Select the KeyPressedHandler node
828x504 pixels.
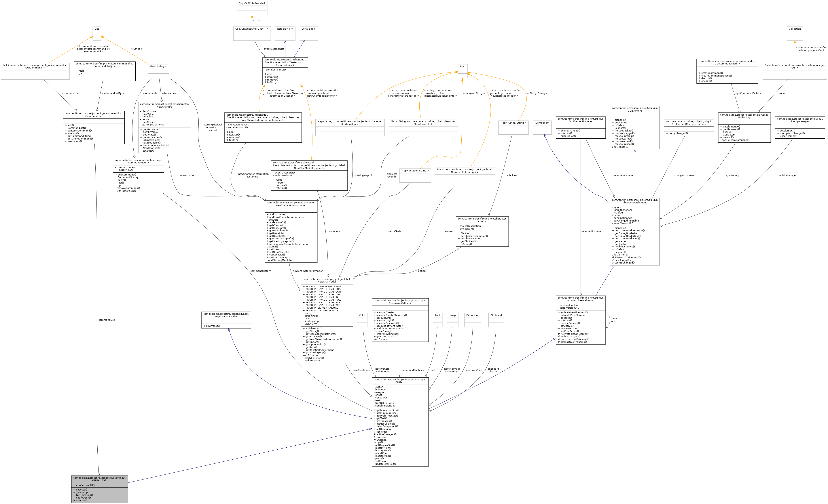[226, 320]
